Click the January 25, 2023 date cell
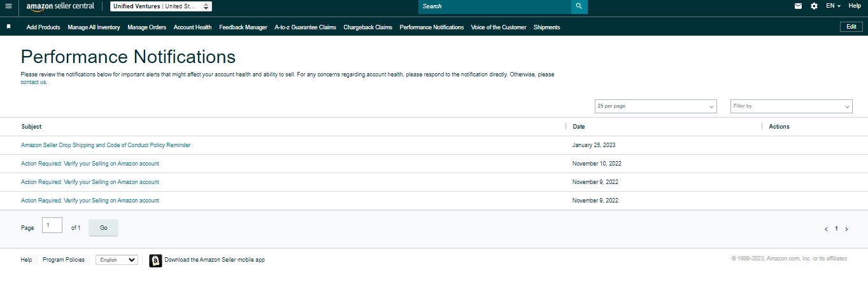 [594, 145]
